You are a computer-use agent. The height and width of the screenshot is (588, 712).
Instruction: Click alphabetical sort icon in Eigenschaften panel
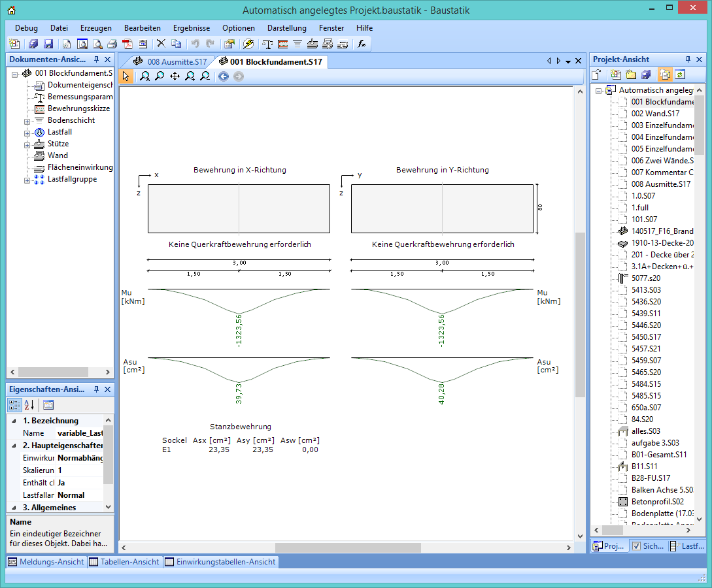29,404
